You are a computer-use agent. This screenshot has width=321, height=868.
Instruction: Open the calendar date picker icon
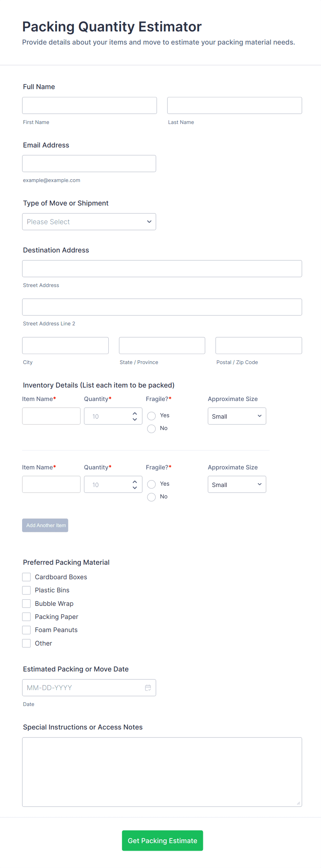click(x=148, y=687)
